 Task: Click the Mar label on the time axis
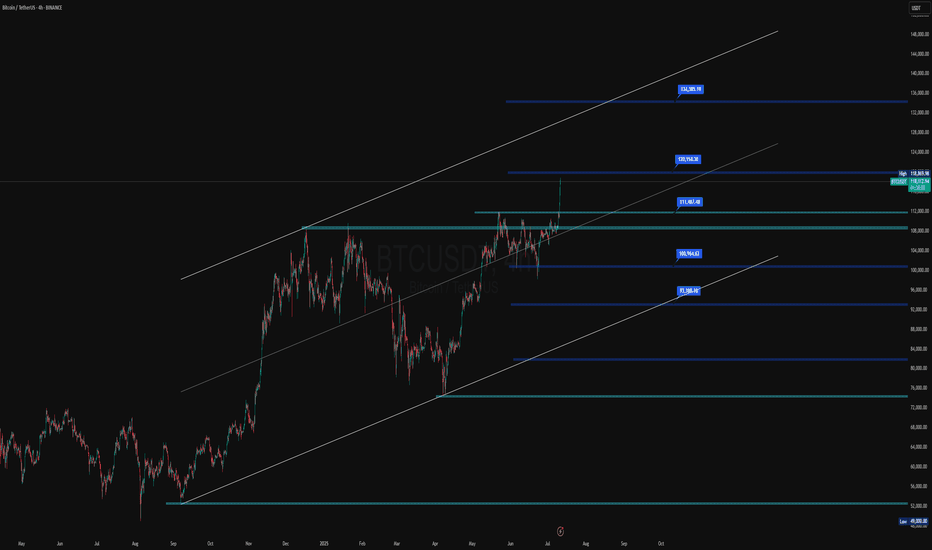point(396,543)
